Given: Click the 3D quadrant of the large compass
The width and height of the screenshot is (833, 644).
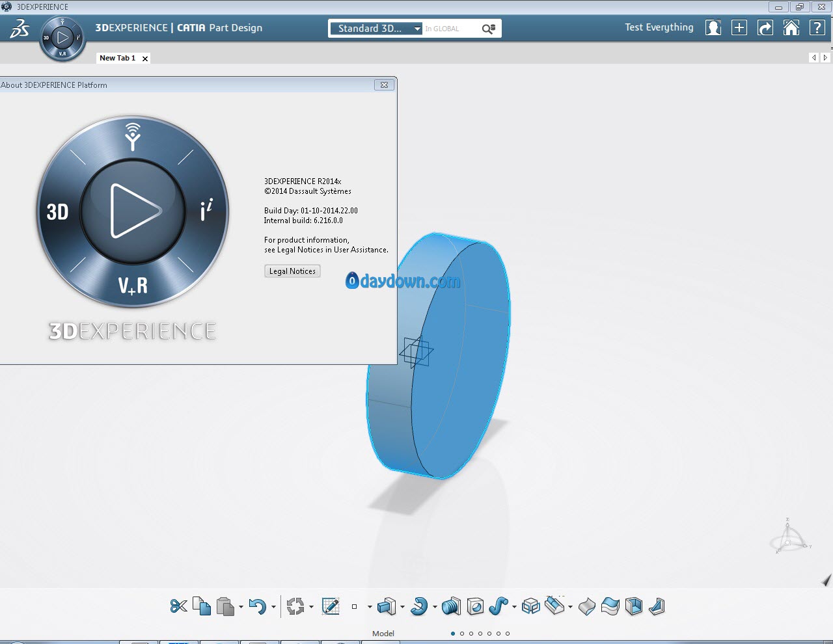Looking at the screenshot, I should [57, 212].
